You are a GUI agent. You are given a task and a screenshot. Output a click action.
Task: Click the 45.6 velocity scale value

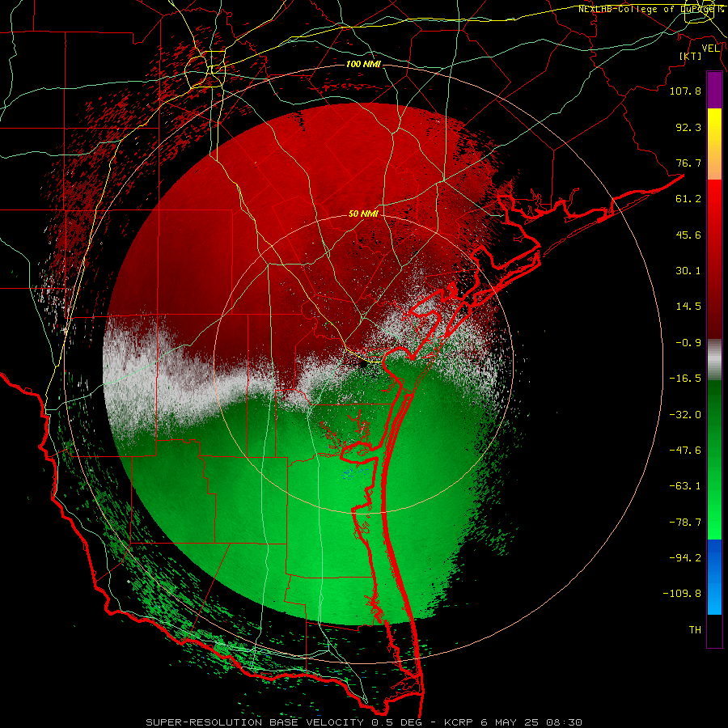click(688, 235)
